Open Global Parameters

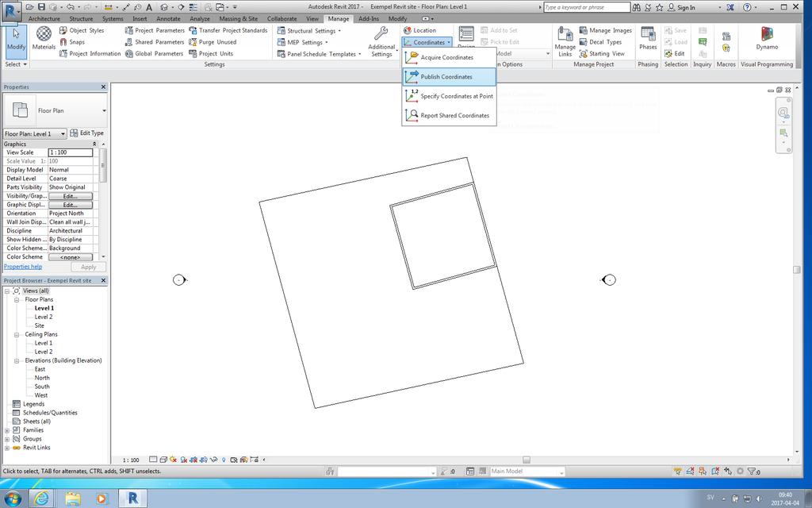pos(154,53)
